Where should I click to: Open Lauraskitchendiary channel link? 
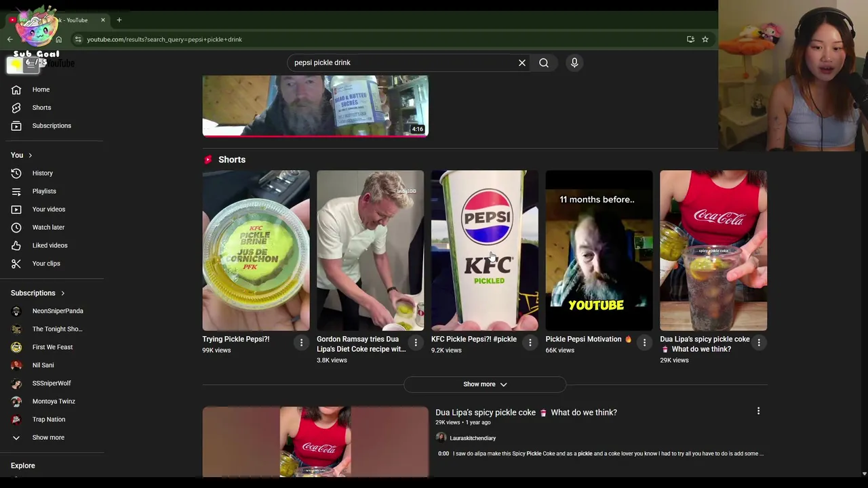473,438
